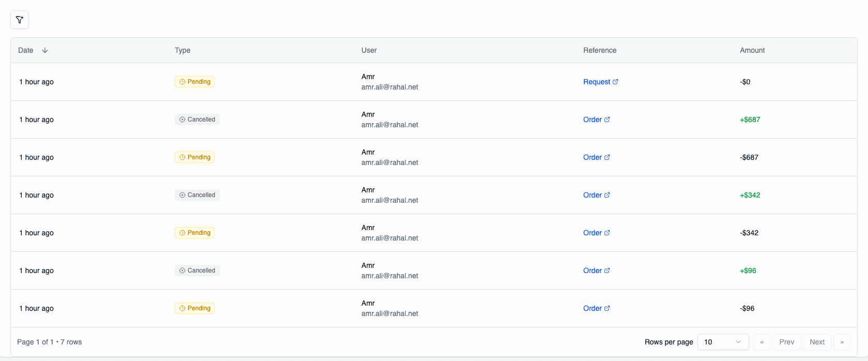Click external link icon beside +$687 order

607,119
